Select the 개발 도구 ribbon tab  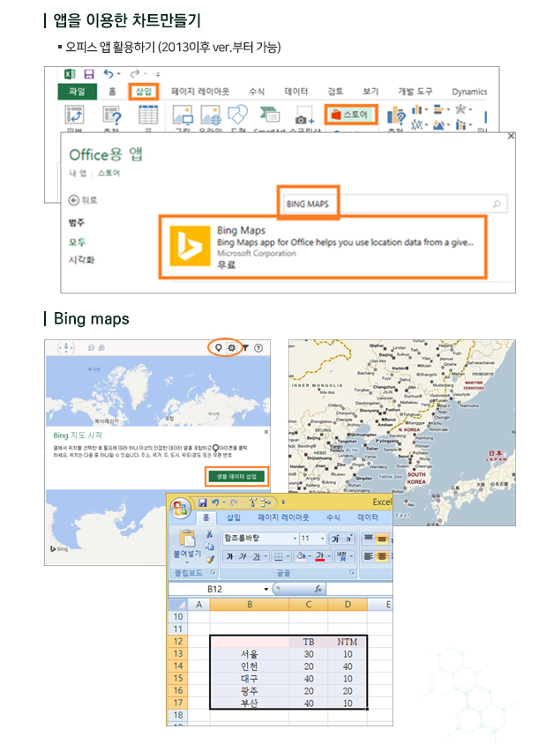tap(414, 91)
